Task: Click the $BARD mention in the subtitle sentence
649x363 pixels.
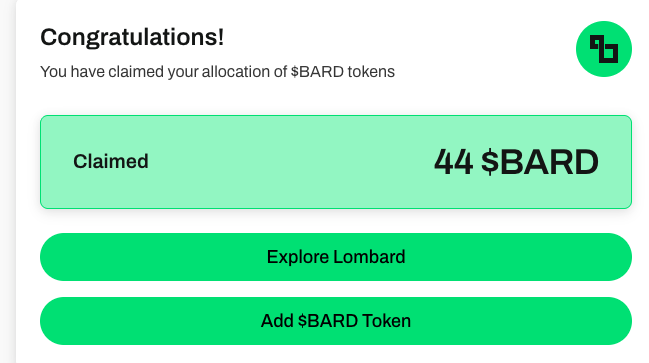Action: tap(317, 72)
